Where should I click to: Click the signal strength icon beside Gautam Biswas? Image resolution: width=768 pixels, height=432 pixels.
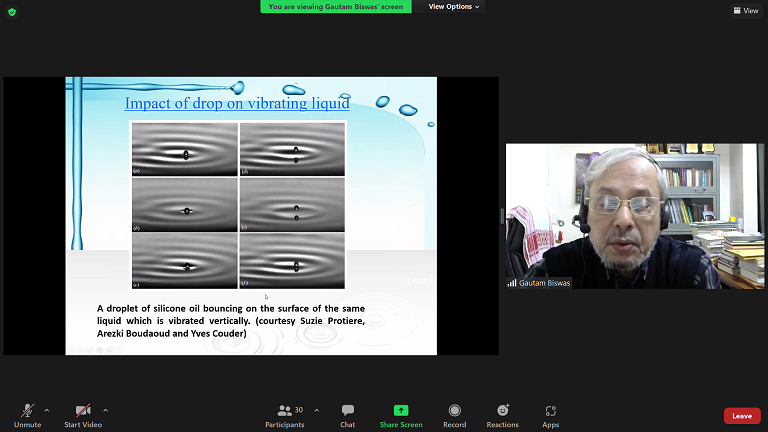click(513, 283)
